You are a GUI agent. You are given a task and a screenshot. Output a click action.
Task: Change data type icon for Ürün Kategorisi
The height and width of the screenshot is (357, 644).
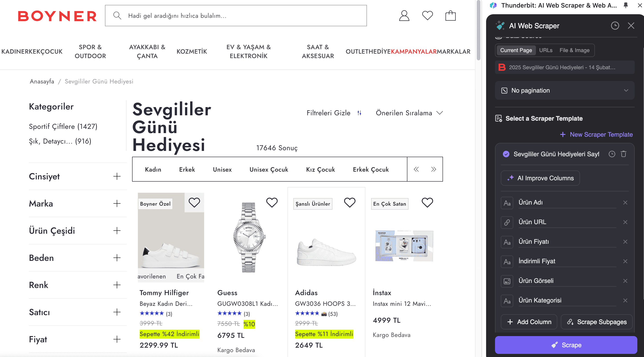[x=507, y=301]
